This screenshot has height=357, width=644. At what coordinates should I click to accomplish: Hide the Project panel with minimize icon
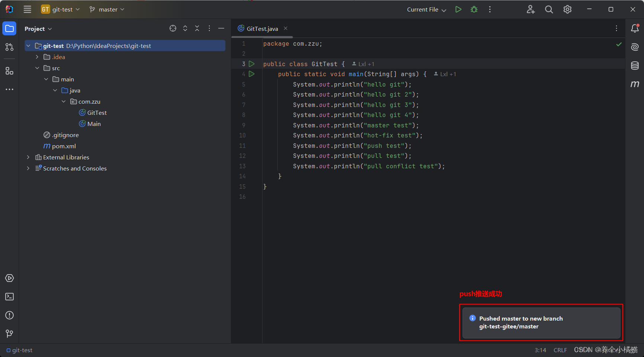click(221, 28)
